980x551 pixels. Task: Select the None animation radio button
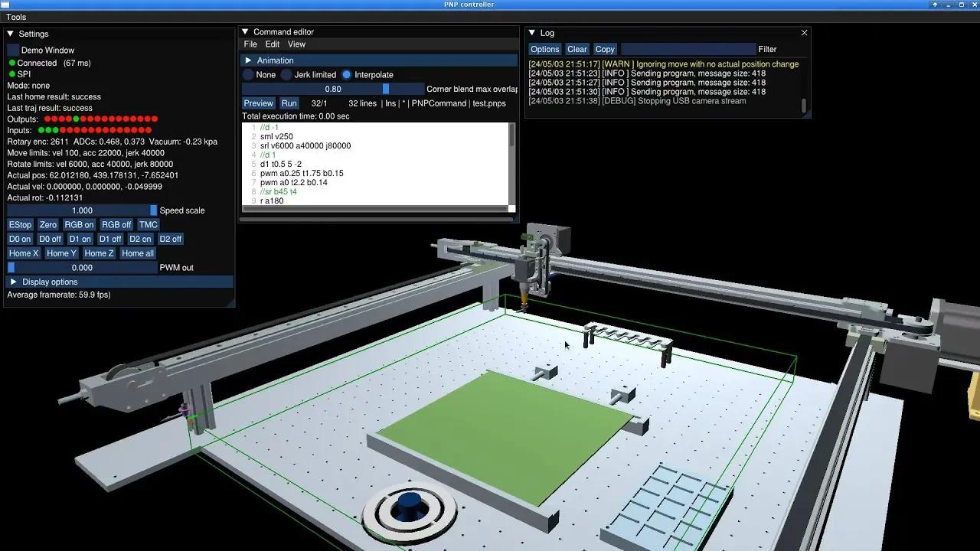[248, 75]
